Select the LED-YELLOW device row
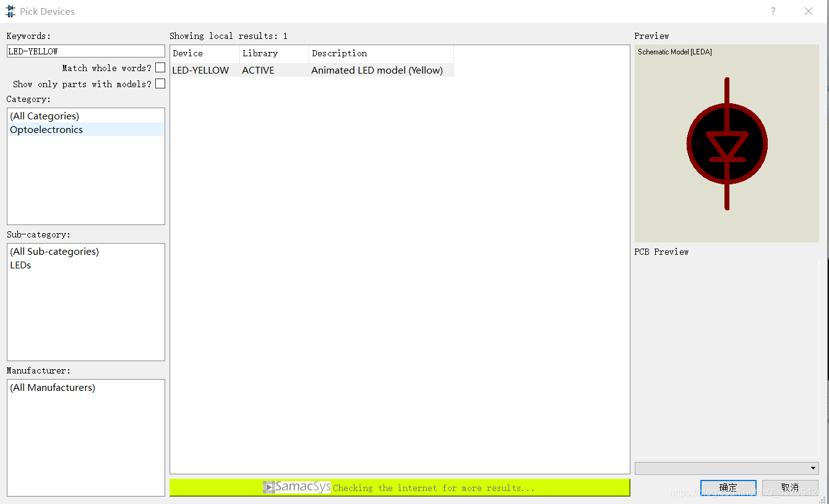 [312, 70]
